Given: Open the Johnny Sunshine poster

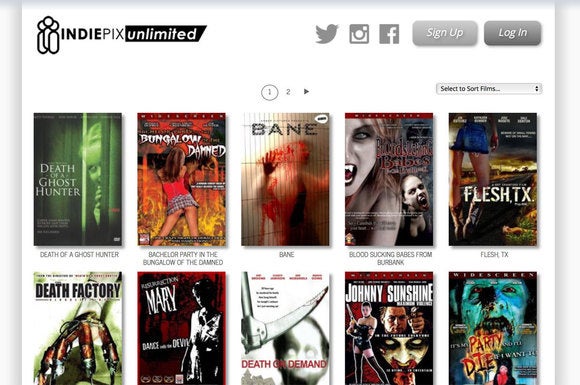Looking at the screenshot, I should pyautogui.click(x=389, y=328).
